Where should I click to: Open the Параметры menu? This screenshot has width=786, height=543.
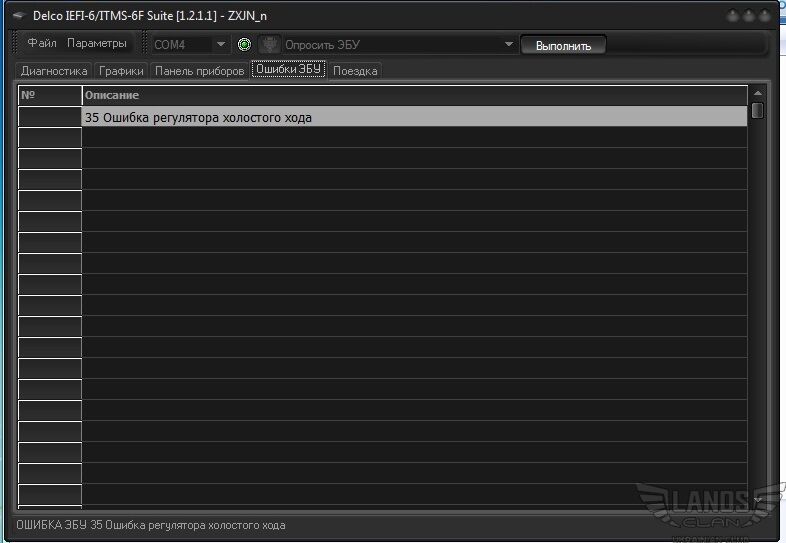click(97, 44)
